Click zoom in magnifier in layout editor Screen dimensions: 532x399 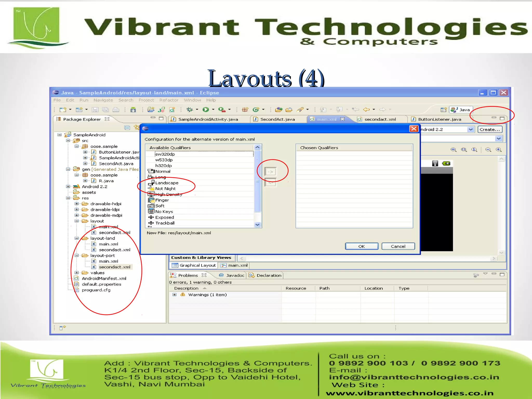[498, 150]
